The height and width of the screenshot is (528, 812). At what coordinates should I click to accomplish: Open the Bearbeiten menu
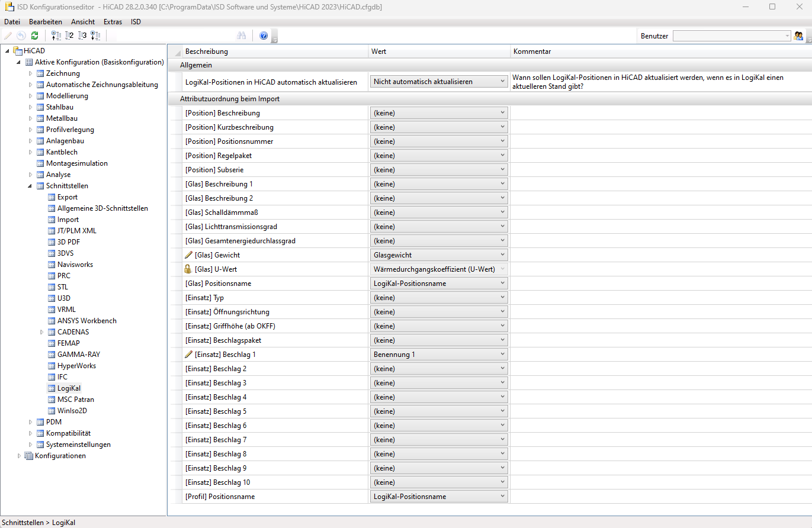tap(45, 22)
